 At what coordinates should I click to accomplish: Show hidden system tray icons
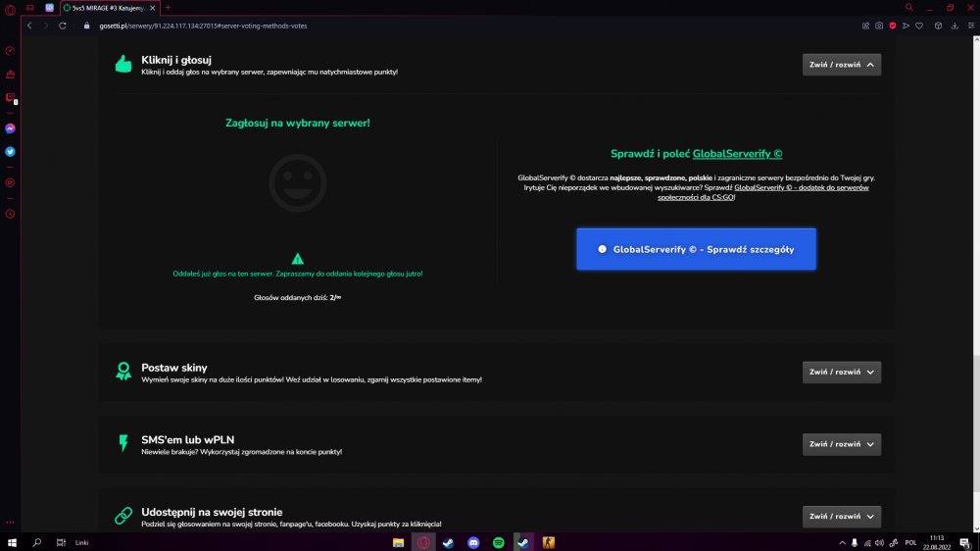tap(842, 543)
